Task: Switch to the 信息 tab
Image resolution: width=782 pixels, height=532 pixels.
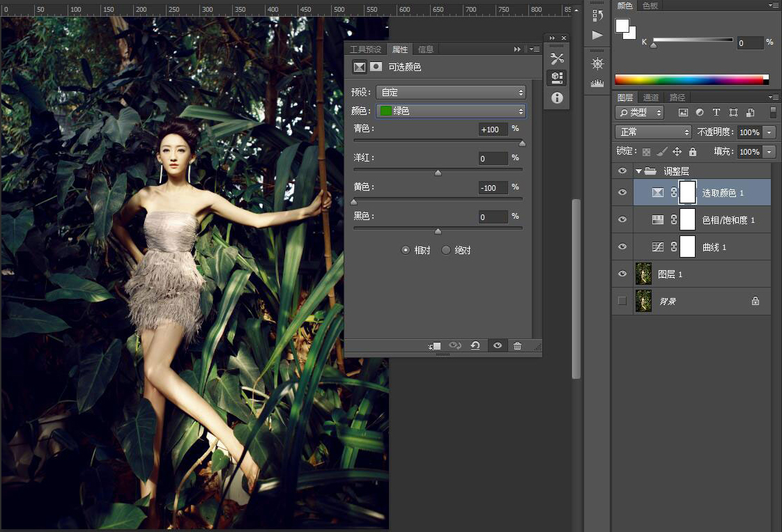Action: pyautogui.click(x=425, y=49)
